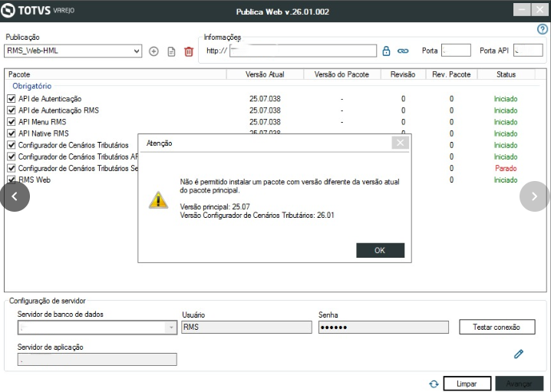Click the Publica Web v.26.01.002 title
Viewport: 551px width, 392px height.
282,12
